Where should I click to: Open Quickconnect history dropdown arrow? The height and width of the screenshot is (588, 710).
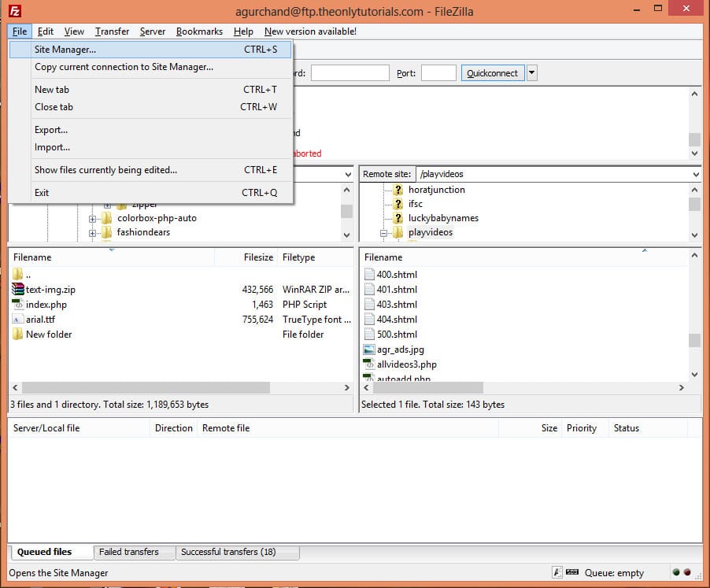tap(532, 73)
